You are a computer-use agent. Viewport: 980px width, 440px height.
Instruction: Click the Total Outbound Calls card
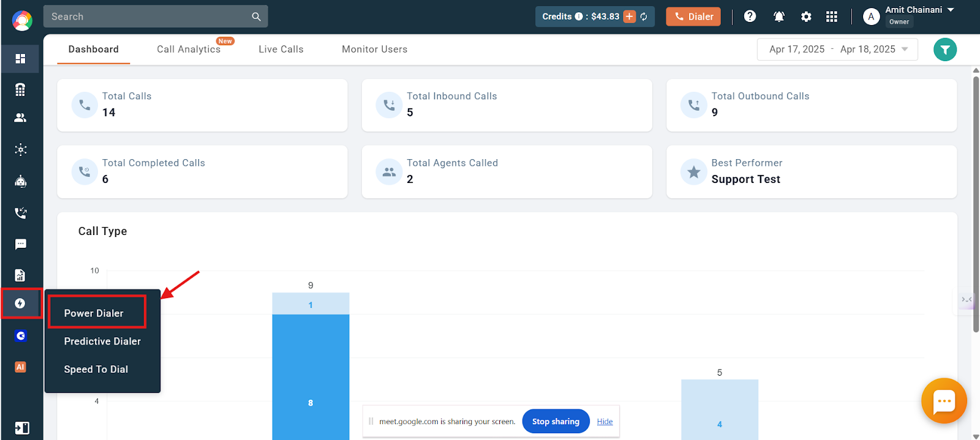812,105
